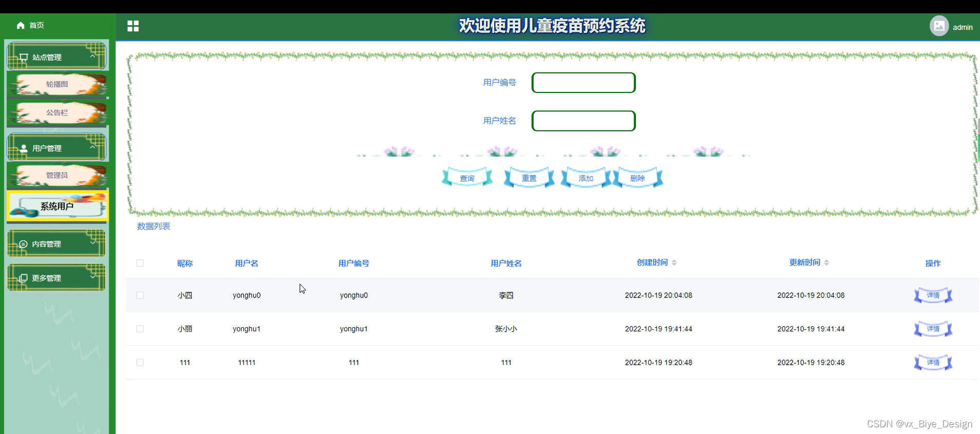This screenshot has height=434, width=980.
Task: Collapse the 站点管理 menu chevron
Action: pos(92,55)
